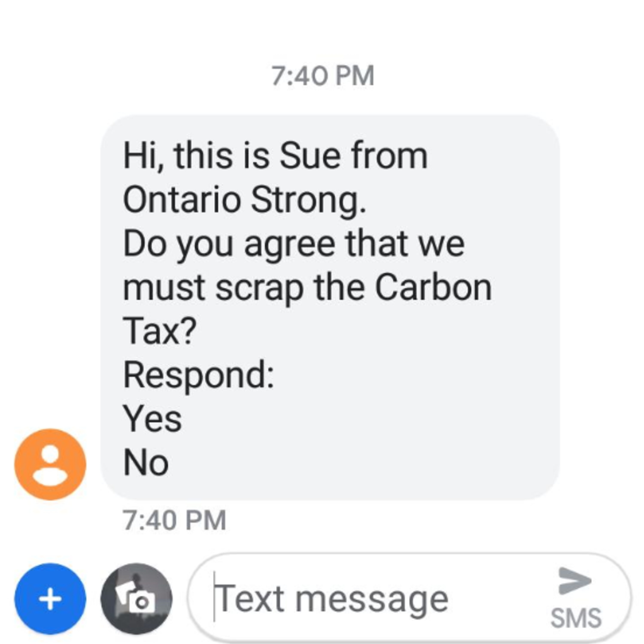Click the word "Respond:" in the message
Image resolution: width=644 pixels, height=644 pixels.
[198, 376]
